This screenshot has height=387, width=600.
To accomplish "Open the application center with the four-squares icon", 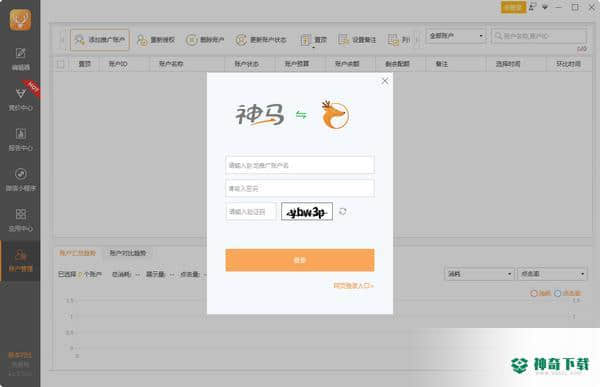I will click(x=20, y=220).
